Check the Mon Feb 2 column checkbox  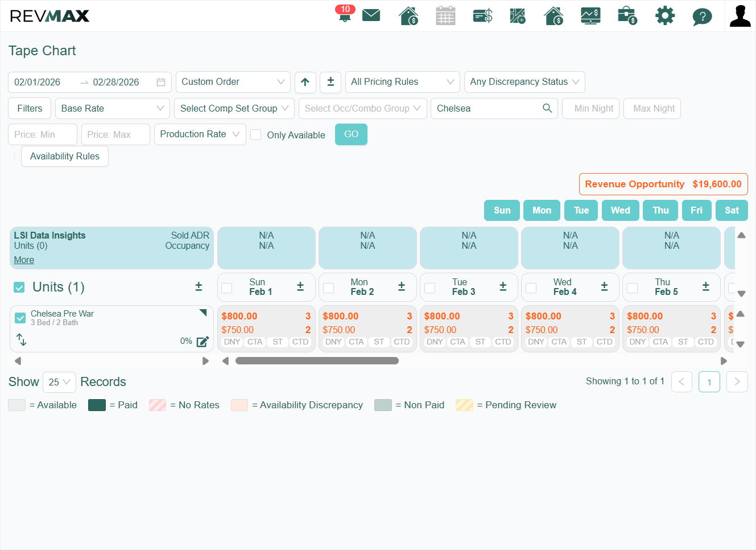[x=328, y=288]
